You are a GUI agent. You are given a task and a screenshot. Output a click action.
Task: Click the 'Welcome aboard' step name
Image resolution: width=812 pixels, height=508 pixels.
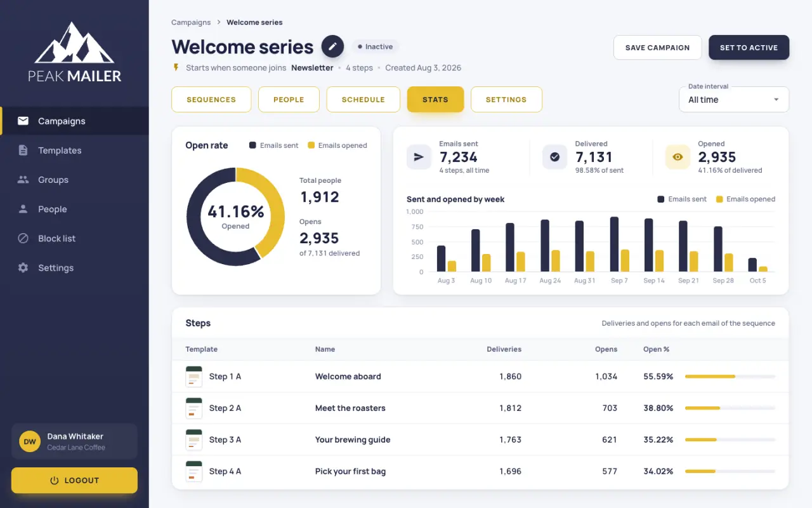[x=348, y=377]
